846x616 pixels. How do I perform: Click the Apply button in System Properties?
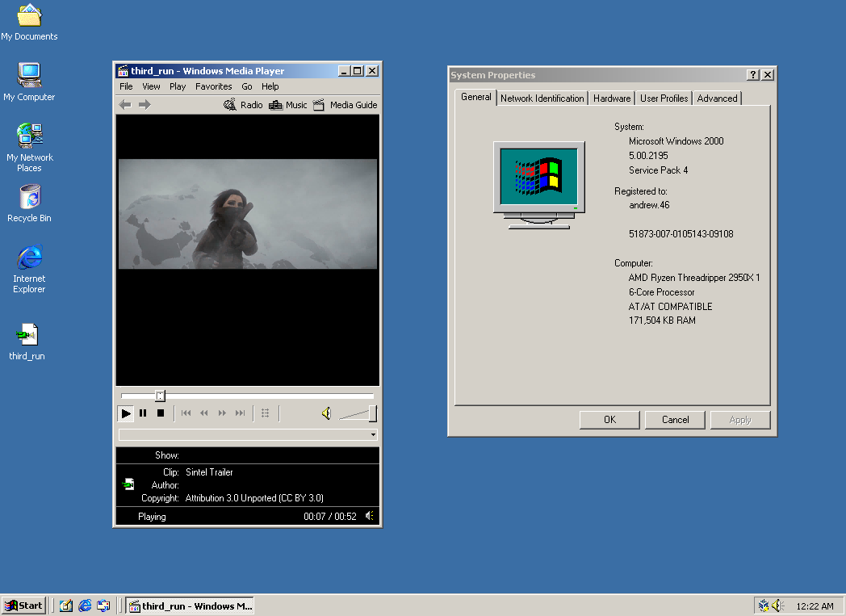coord(740,420)
